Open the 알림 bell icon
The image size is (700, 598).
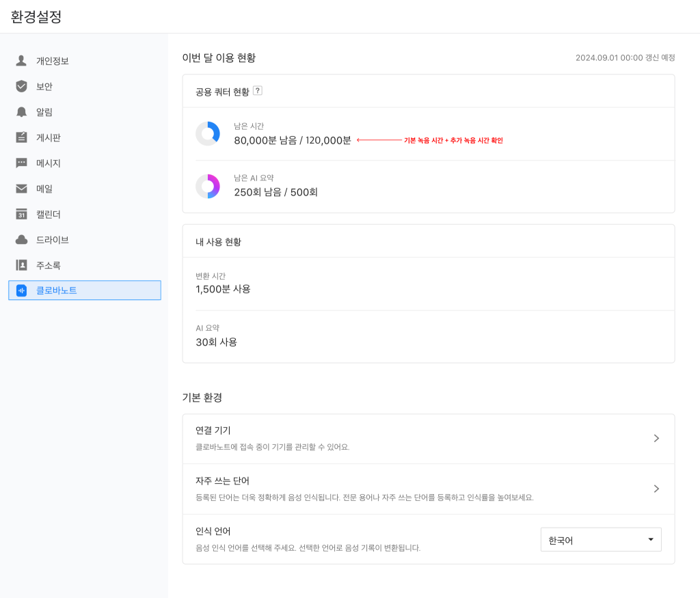(x=21, y=111)
